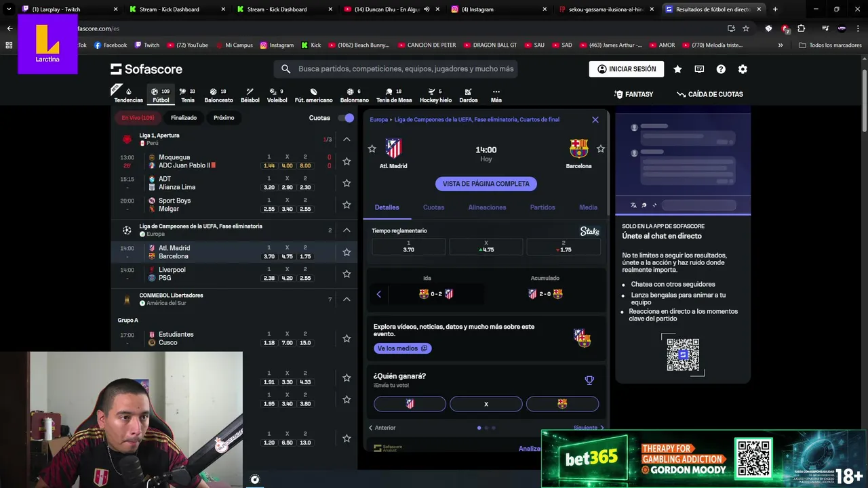Select the En Vivo filter
Image resolution: width=868 pixels, height=488 pixels.
138,118
